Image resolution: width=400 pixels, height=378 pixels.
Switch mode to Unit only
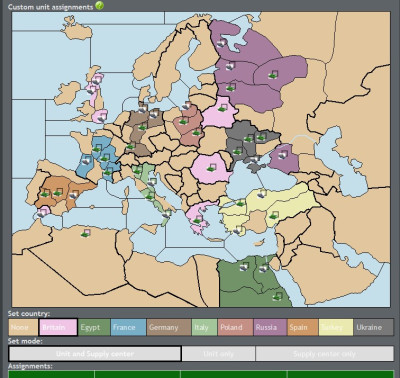point(219,354)
